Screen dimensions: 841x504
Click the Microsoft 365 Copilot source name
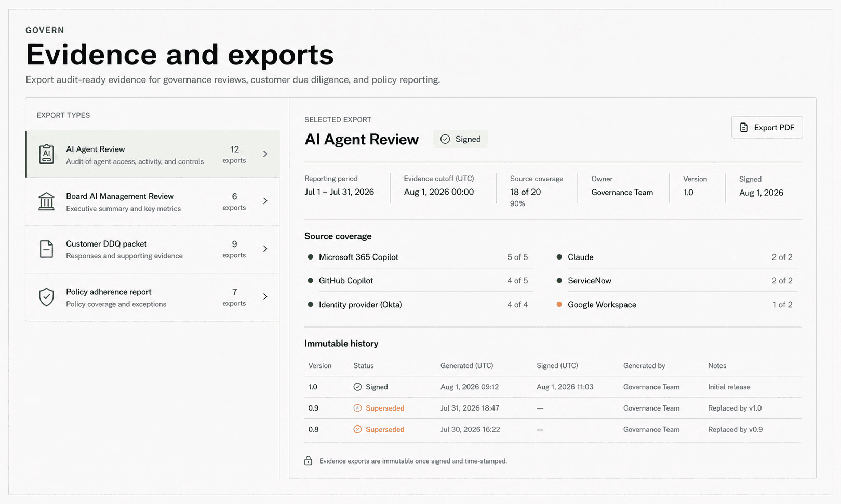click(358, 257)
